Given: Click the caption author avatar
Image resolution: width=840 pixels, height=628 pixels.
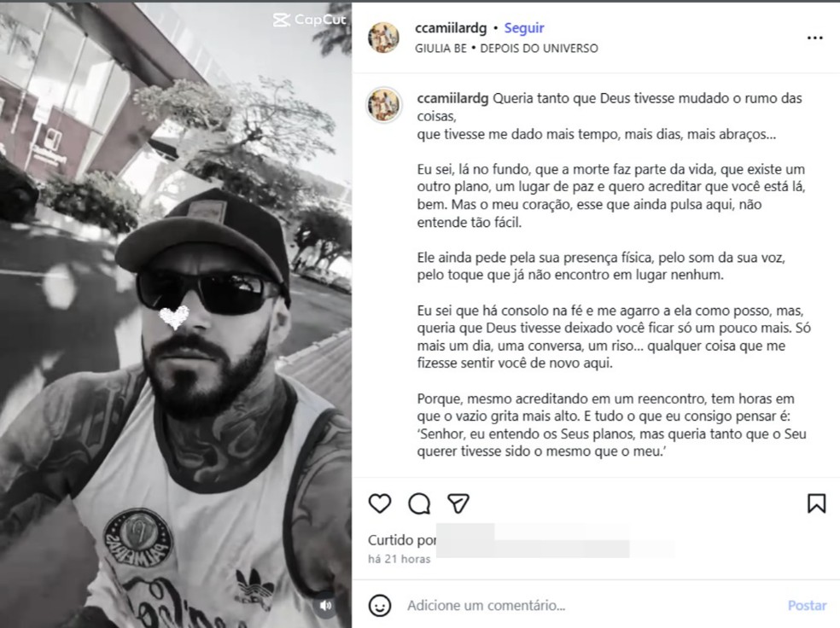Looking at the screenshot, I should pyautogui.click(x=383, y=104).
